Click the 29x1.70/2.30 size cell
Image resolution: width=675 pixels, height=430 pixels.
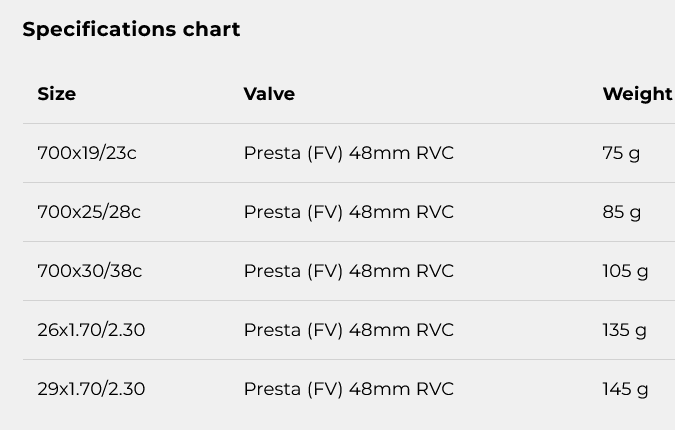91,389
